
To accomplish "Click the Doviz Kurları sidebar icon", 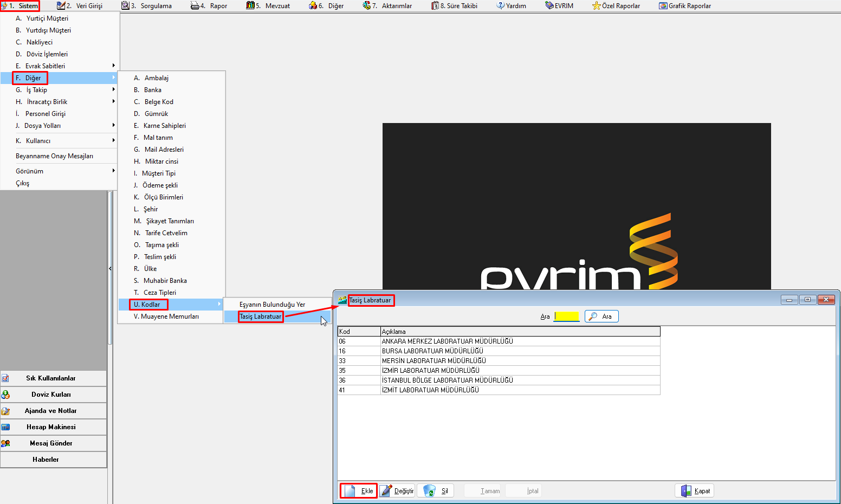I will coord(5,395).
